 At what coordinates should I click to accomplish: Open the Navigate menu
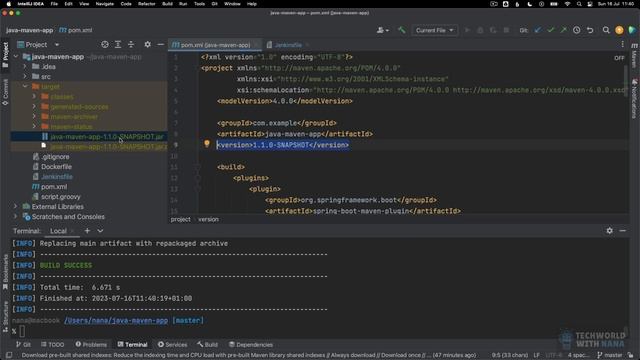[x=104, y=4]
